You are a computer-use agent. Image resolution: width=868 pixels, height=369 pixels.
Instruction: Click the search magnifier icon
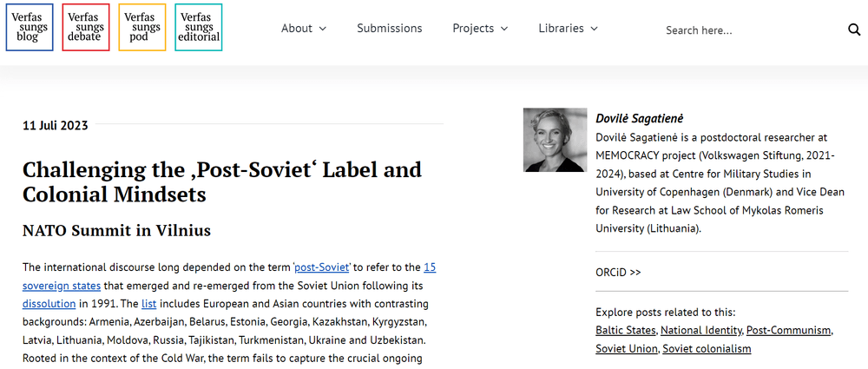854,30
